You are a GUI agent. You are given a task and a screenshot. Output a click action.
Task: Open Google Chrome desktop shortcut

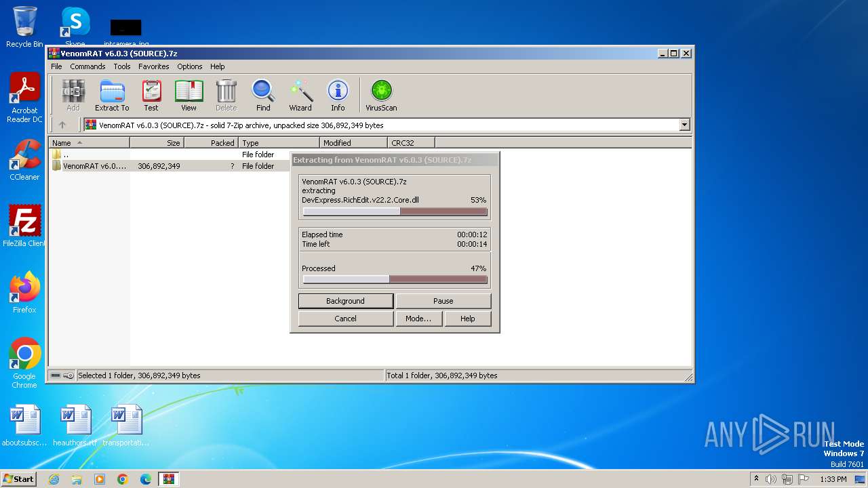pos(24,363)
